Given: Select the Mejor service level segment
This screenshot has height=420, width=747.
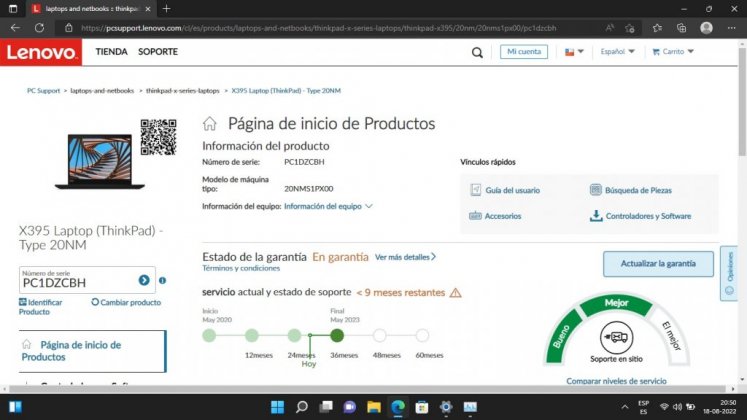Looking at the screenshot, I should (x=616, y=303).
